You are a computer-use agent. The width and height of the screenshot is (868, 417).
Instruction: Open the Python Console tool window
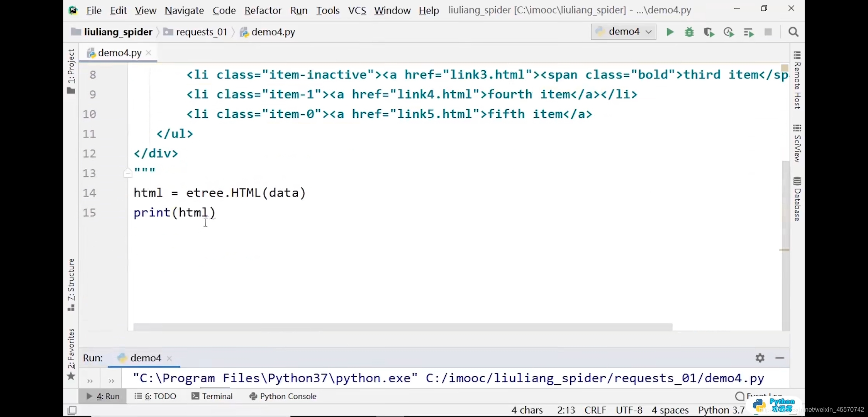pyautogui.click(x=283, y=396)
